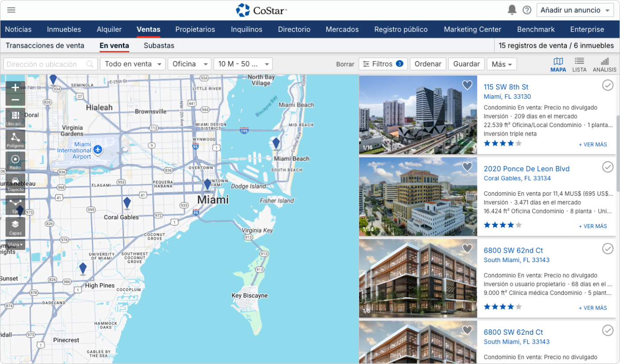Open the help question mark icon

tap(527, 10)
